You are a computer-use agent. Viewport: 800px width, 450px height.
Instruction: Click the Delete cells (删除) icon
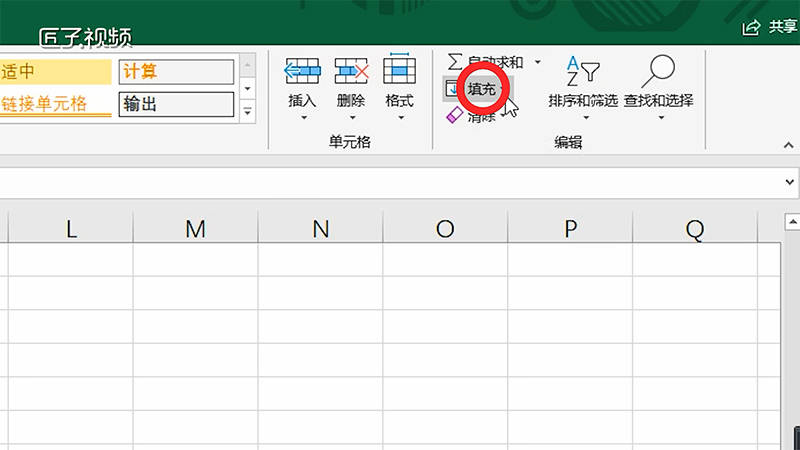(x=351, y=72)
